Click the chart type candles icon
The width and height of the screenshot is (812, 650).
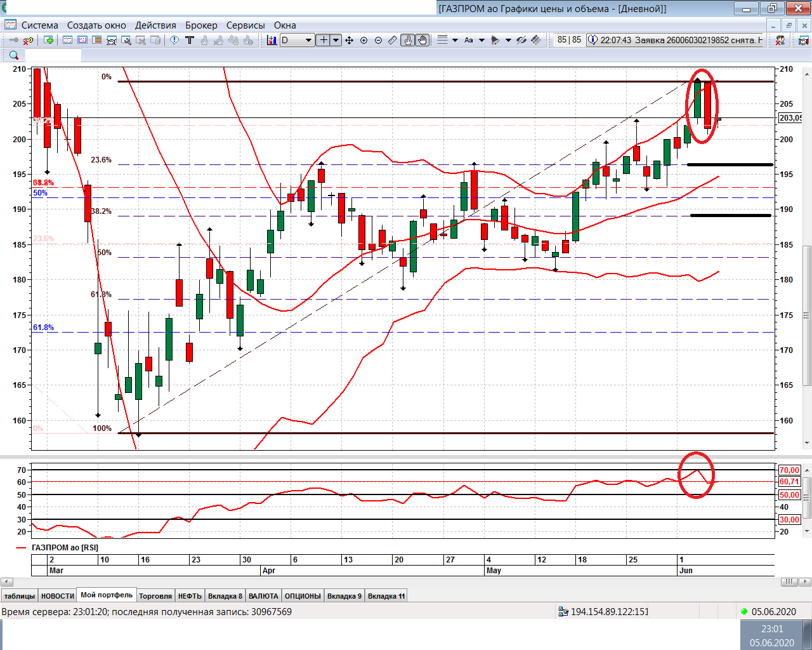(272, 40)
